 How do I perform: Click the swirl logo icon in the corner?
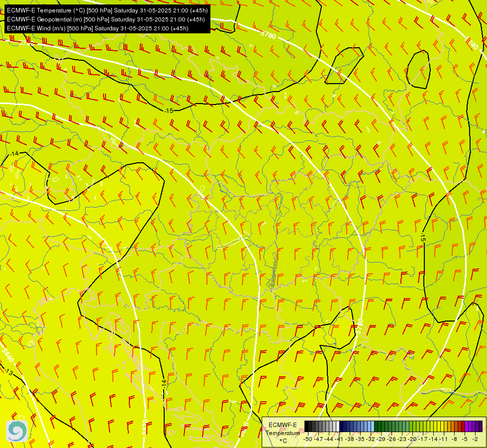(x=17, y=431)
